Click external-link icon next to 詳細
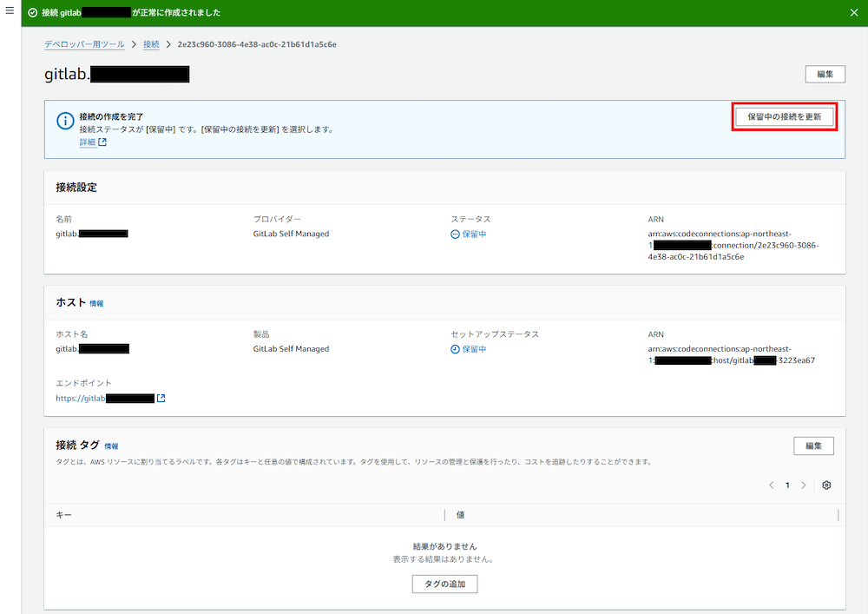Image resolution: width=868 pixels, height=614 pixels. pos(102,142)
